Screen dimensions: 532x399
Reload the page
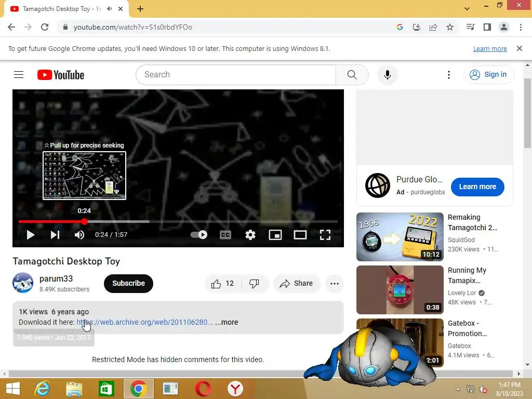45,27
